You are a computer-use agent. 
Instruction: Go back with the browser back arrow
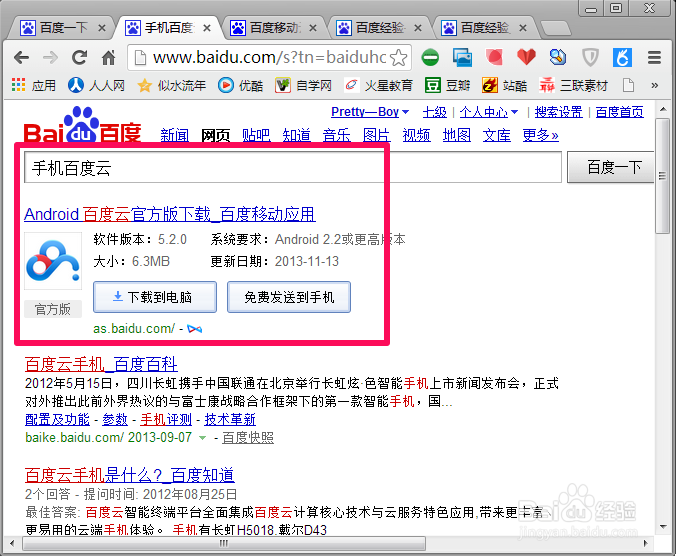coord(21,57)
